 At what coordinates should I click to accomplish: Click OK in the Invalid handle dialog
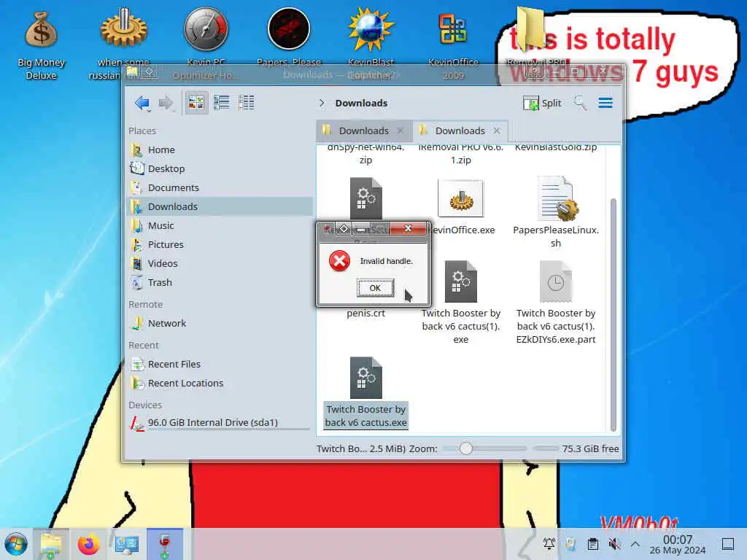click(x=376, y=288)
